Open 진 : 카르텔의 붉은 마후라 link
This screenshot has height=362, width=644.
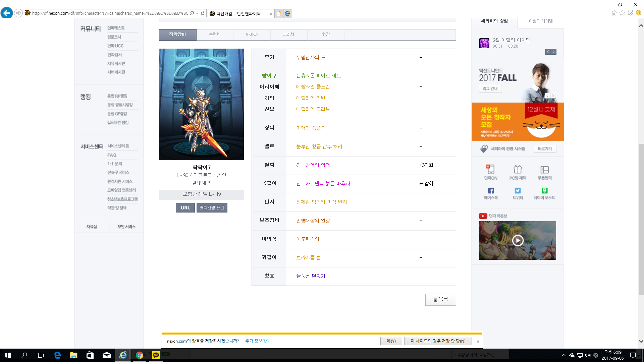pos(323,184)
